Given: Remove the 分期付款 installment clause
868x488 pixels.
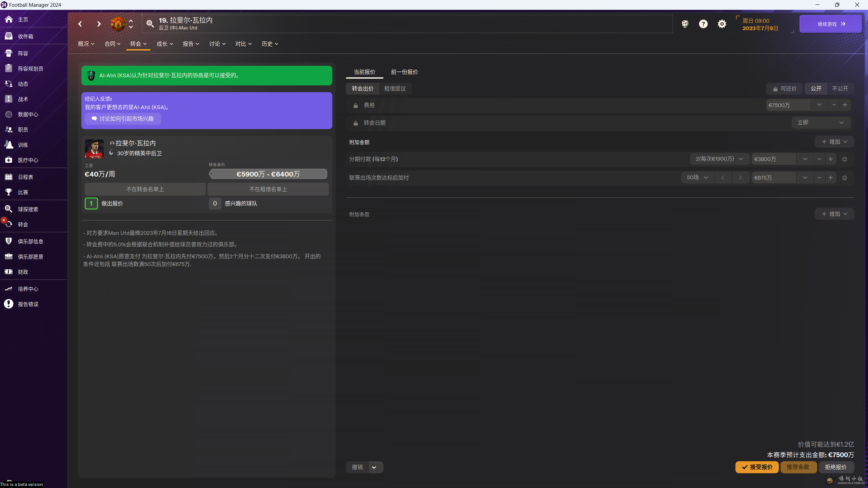Looking at the screenshot, I should [x=845, y=159].
